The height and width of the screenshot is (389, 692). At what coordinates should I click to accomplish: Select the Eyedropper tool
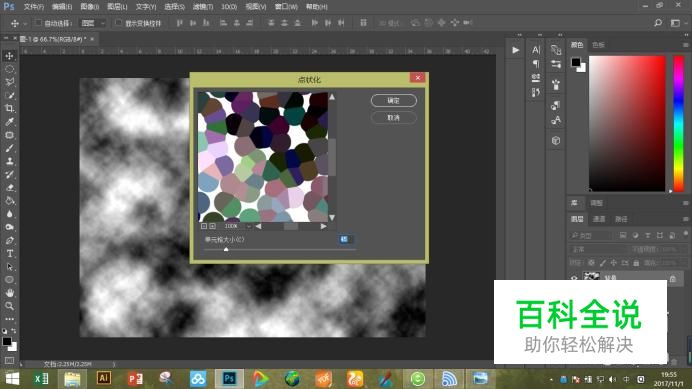point(9,121)
